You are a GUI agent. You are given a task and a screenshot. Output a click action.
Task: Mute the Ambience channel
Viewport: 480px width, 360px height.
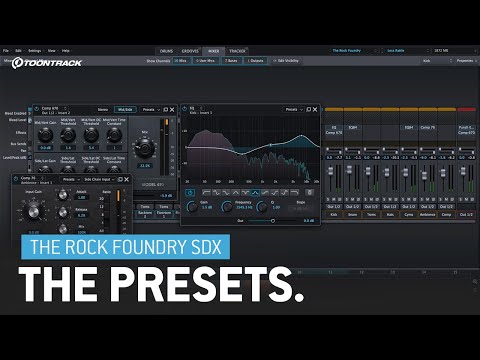point(428,199)
